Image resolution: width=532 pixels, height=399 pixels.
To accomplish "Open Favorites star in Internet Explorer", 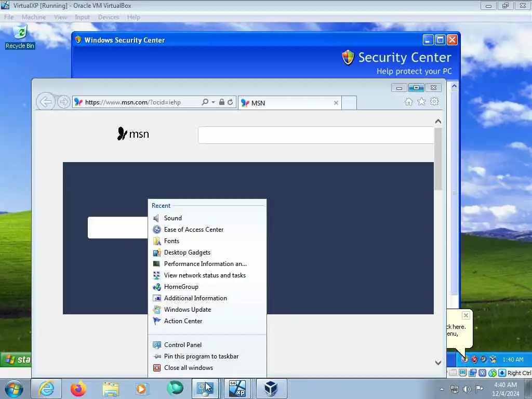I will 421,101.
